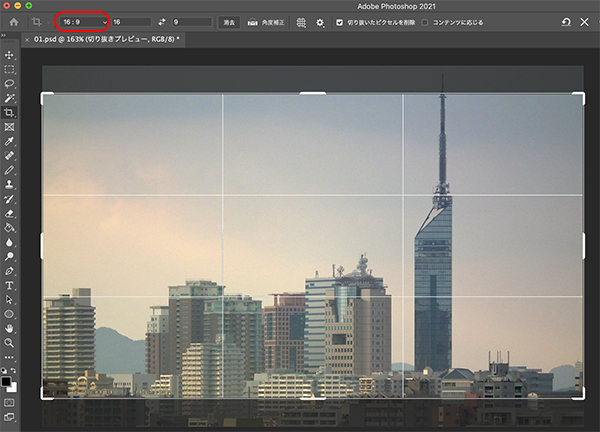Screen dimensions: 600x432
Task: Open crop settings gear menu
Action: 320,21
